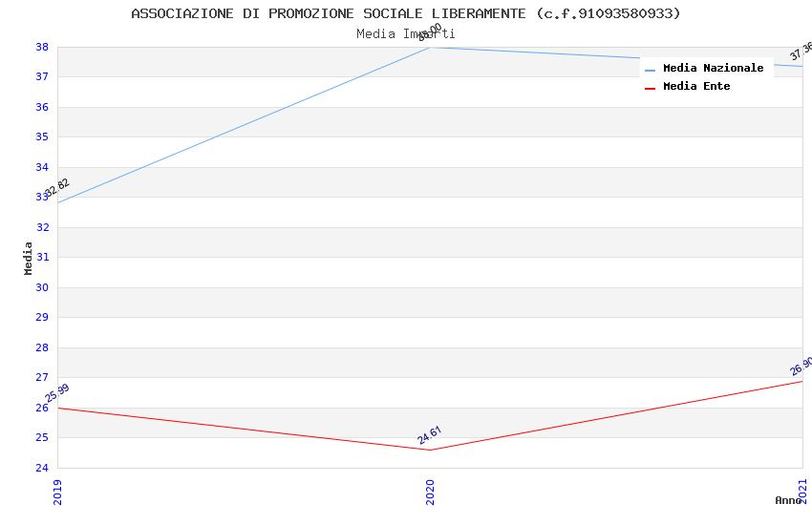Click the red Media Ente legend swatch
Viewport: 812px width, 525px height.
pos(650,89)
